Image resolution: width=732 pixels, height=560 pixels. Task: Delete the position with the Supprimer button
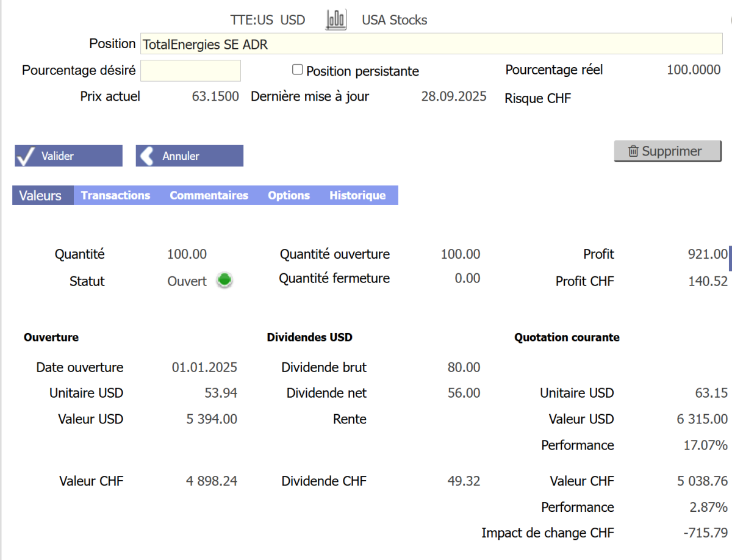pyautogui.click(x=667, y=151)
